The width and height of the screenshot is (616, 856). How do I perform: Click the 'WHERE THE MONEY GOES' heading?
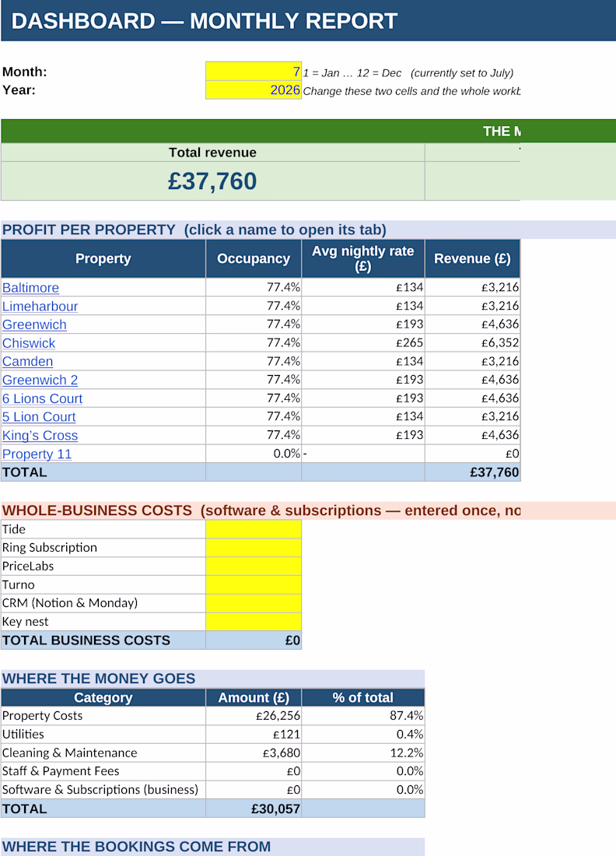pos(99,679)
